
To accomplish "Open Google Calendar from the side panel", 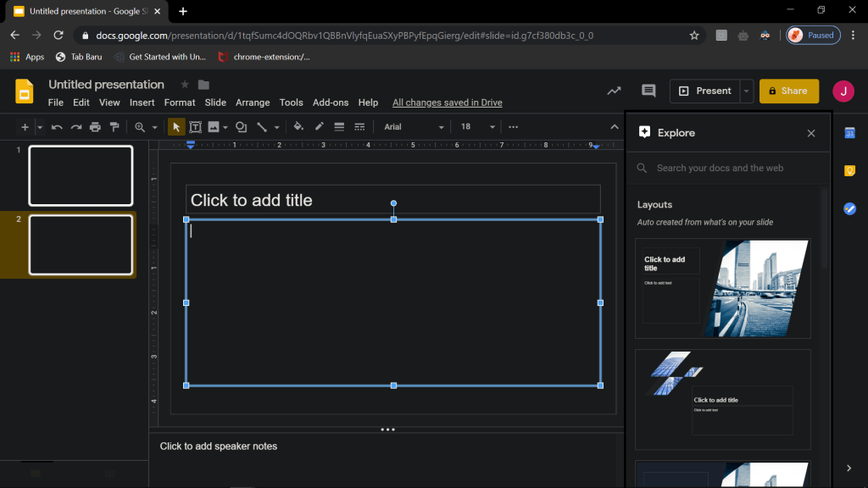I will click(849, 133).
